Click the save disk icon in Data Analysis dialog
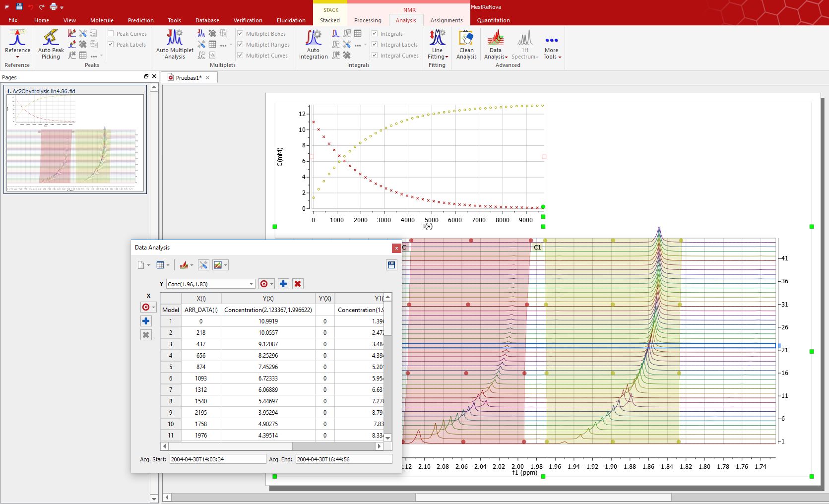 (x=391, y=265)
